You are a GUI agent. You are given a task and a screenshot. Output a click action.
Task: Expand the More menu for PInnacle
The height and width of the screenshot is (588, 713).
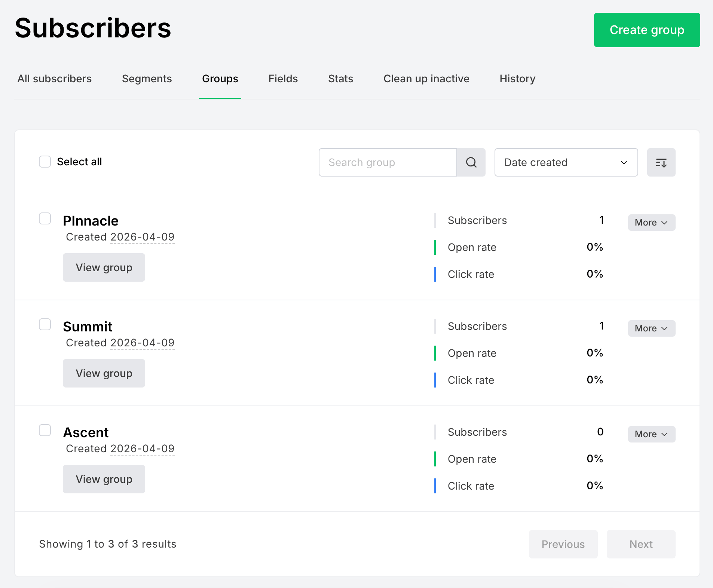(x=651, y=223)
